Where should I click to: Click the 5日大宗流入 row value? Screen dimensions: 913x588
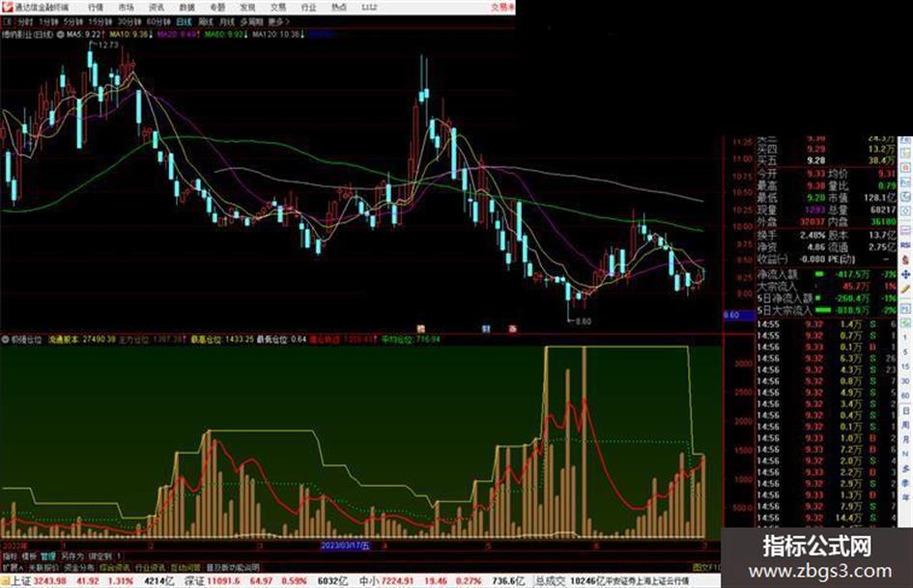852,310
